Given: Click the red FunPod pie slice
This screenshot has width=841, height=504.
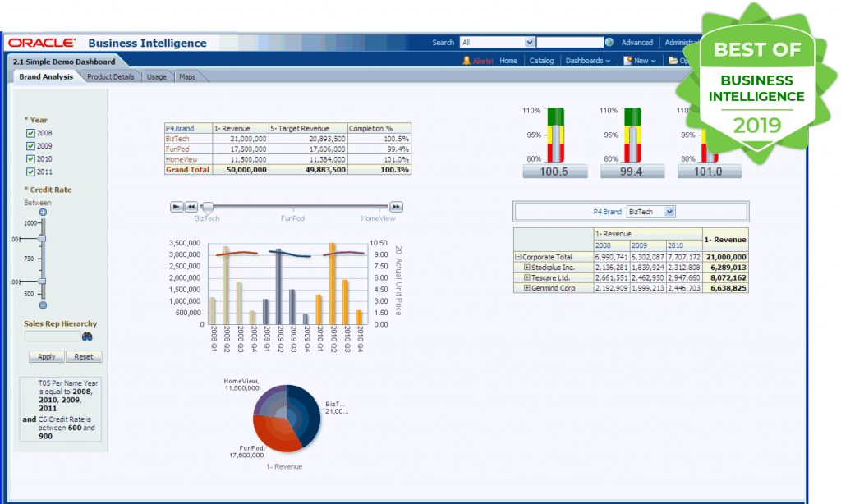Looking at the screenshot, I should pyautogui.click(x=273, y=433).
